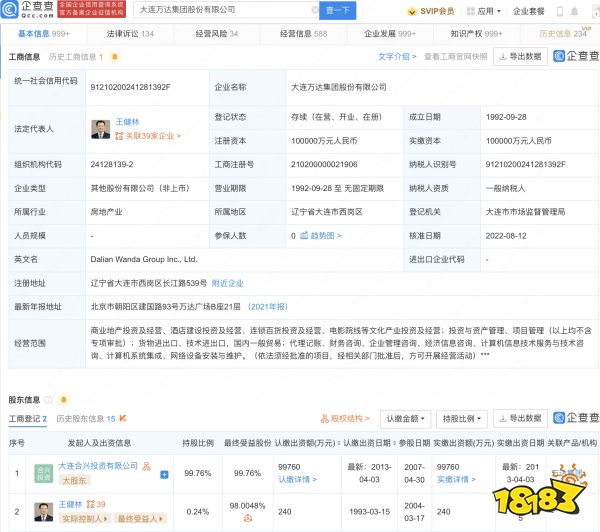
Task: Click 王健林's portrait in 法定代表人 row
Action: click(101, 127)
